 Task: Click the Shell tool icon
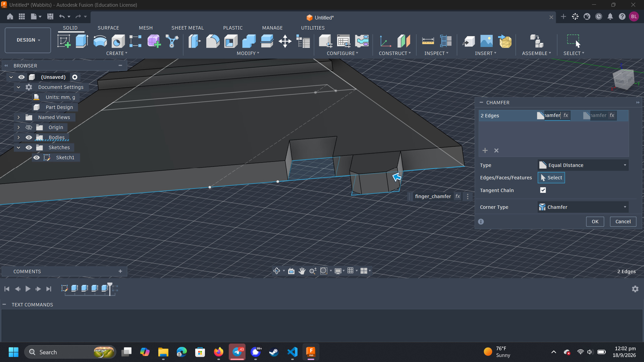tap(231, 41)
